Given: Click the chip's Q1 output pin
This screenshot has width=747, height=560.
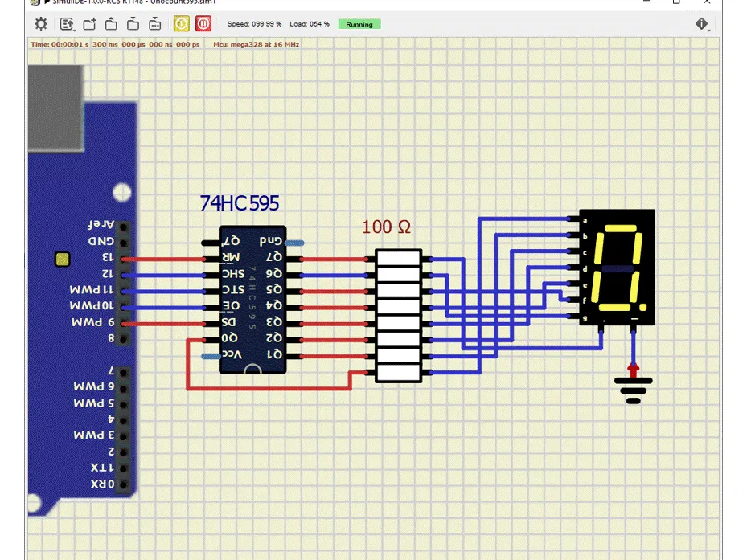Looking at the screenshot, I should click(x=294, y=356).
